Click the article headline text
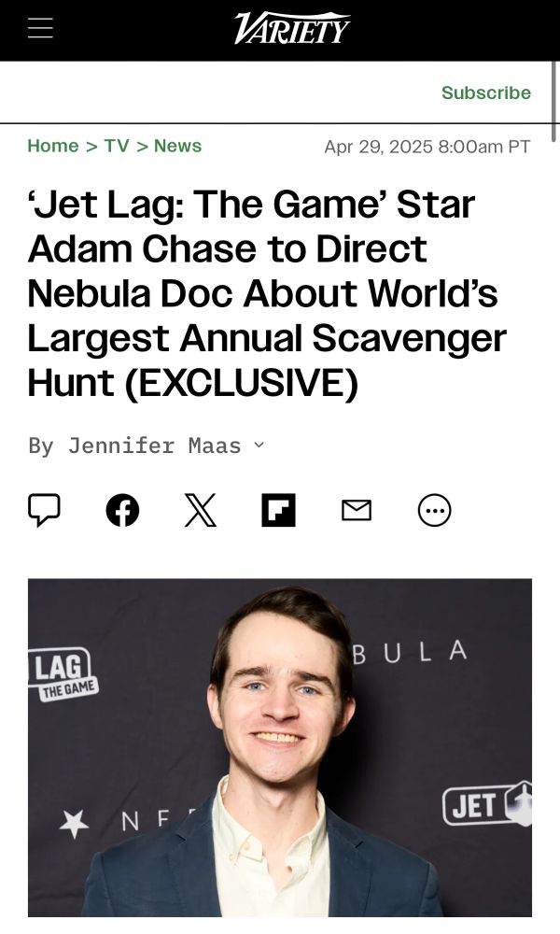560x934 pixels. (267, 293)
